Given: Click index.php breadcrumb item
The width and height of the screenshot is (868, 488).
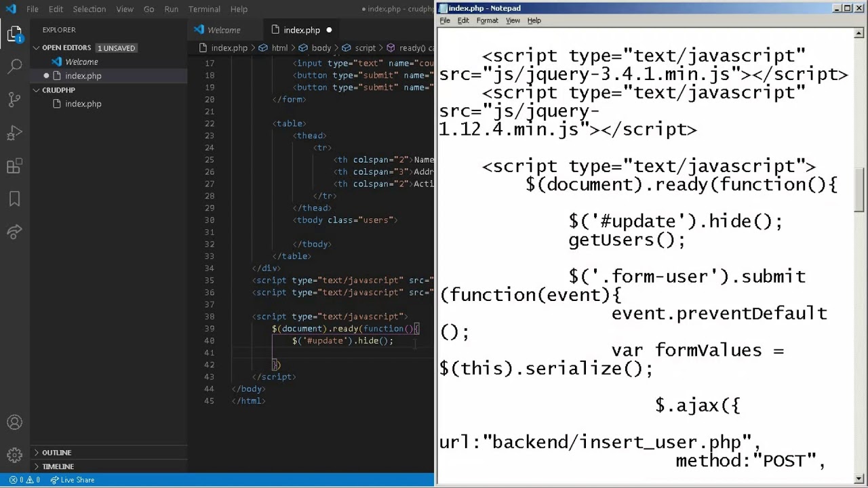Looking at the screenshot, I should [229, 48].
